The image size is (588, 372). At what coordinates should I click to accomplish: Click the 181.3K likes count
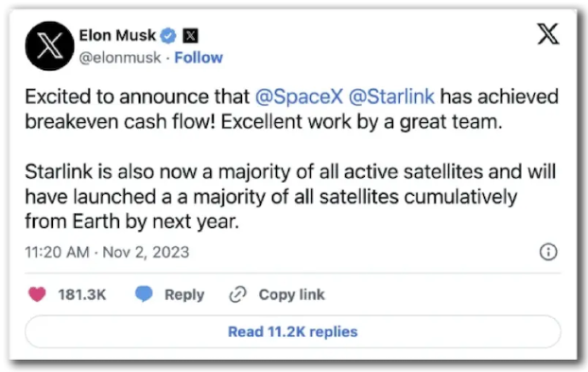(82, 294)
